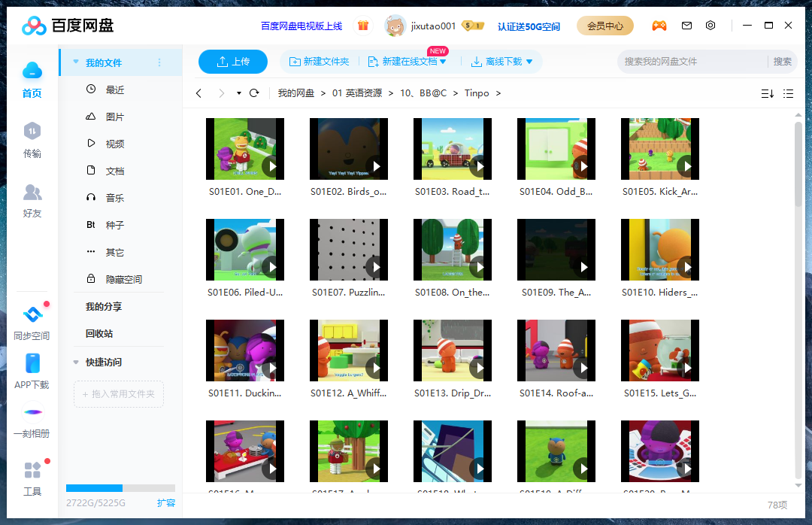Go to 我的网盘 in breadcrumb
Viewport: 812px width, 525px height.
point(296,93)
